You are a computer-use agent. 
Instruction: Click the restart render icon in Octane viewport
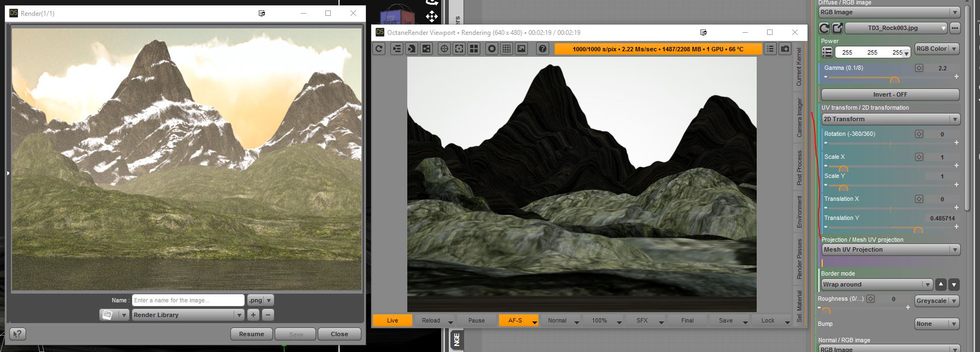point(379,49)
